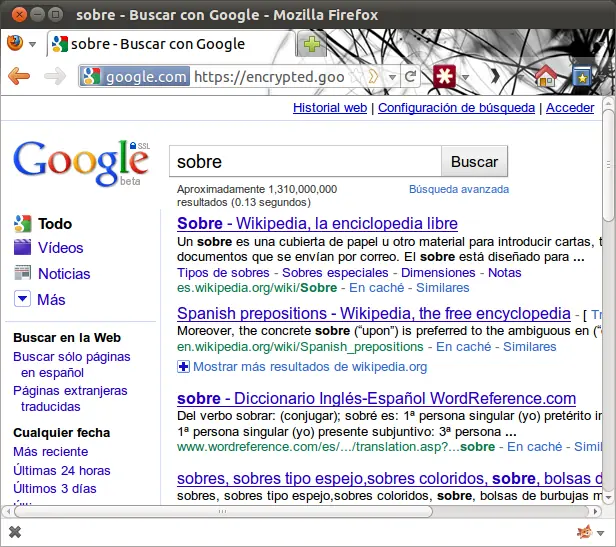Open 'Tipos de sobres' sublink
Viewport: 616px width, 547px height.
pyautogui.click(x=223, y=273)
